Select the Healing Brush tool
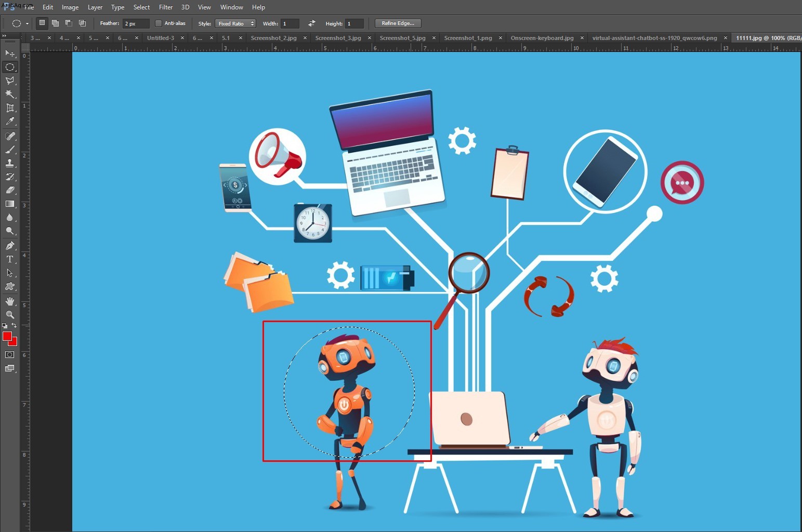 pyautogui.click(x=10, y=136)
